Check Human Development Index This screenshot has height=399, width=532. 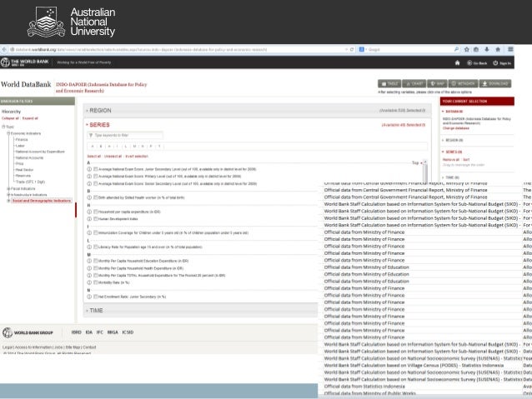click(96, 219)
